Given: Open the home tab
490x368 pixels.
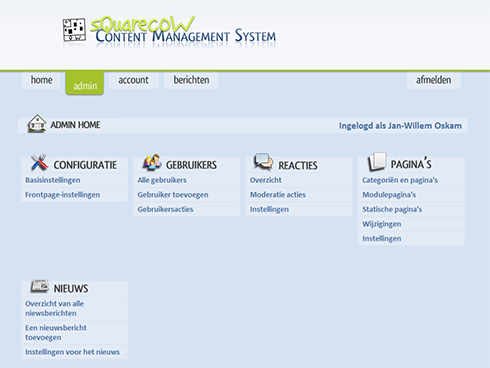Looking at the screenshot, I should 41,80.
